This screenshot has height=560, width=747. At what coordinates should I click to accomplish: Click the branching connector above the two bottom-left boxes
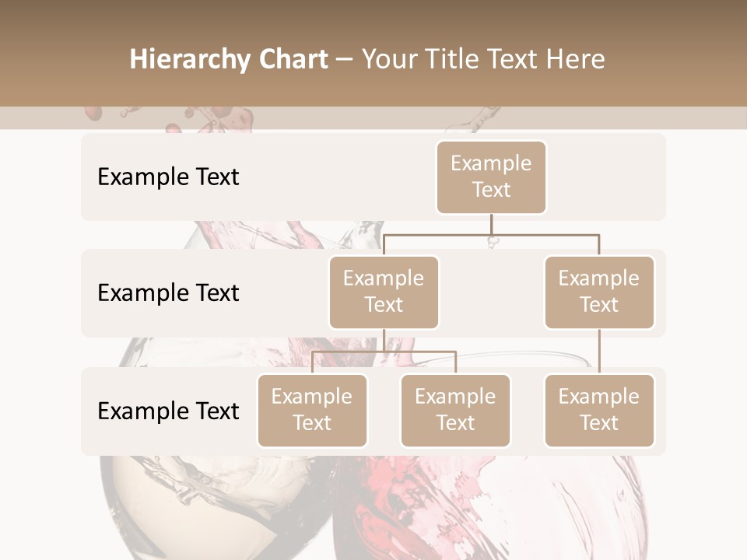(x=384, y=352)
